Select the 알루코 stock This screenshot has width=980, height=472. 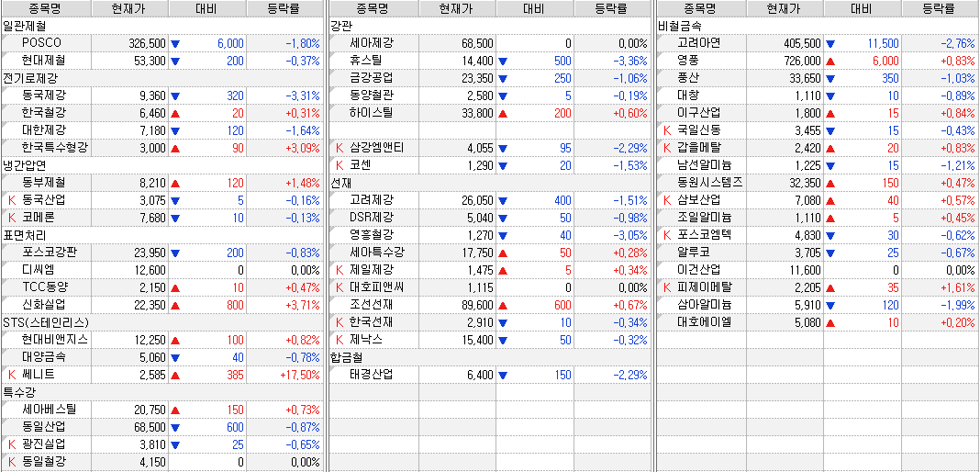pyautogui.click(x=693, y=253)
